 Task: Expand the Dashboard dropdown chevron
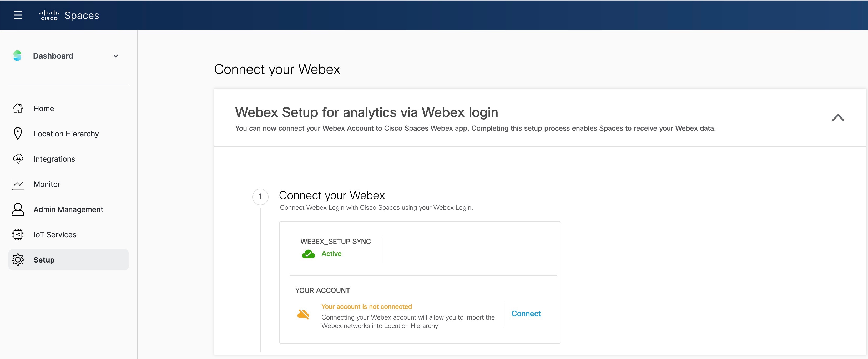tap(115, 56)
